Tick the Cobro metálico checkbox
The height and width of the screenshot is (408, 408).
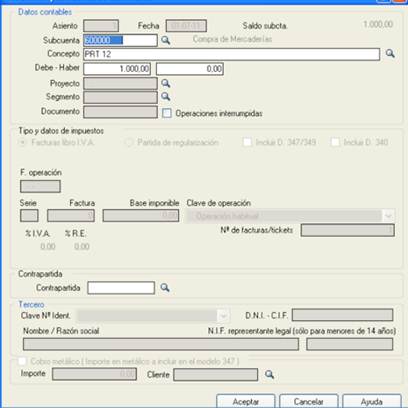[22, 361]
